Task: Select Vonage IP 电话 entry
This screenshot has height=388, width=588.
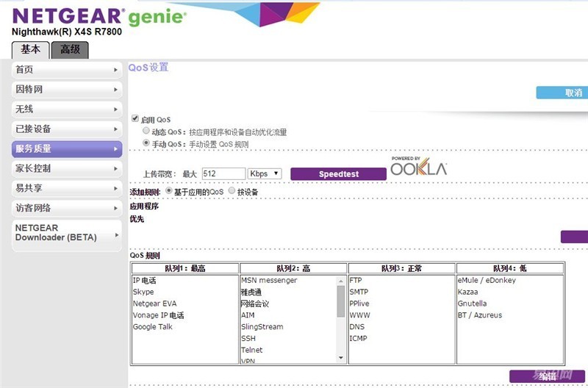Action: 158,315
